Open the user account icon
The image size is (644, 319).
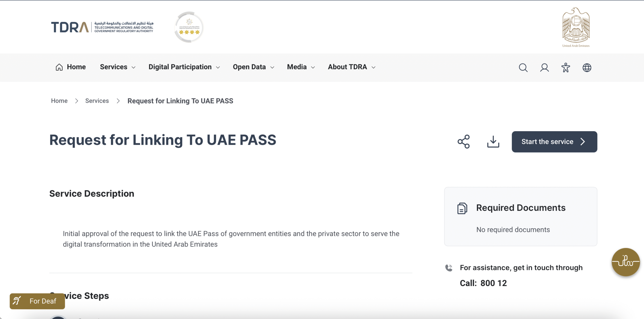pyautogui.click(x=544, y=67)
